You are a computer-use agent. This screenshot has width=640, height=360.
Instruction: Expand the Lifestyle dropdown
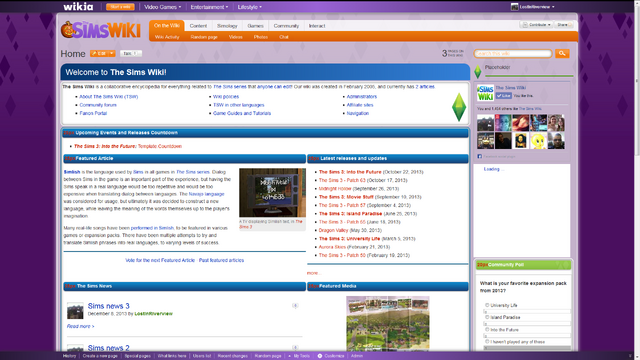coord(249,7)
